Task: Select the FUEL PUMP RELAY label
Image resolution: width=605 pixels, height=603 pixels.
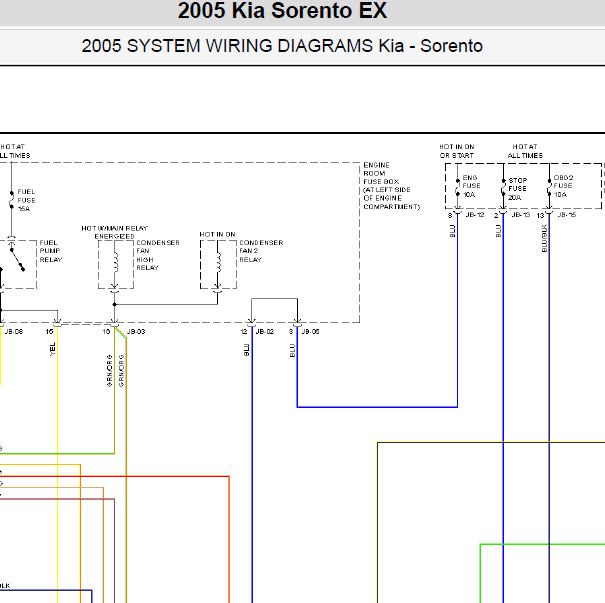Action: pos(51,251)
